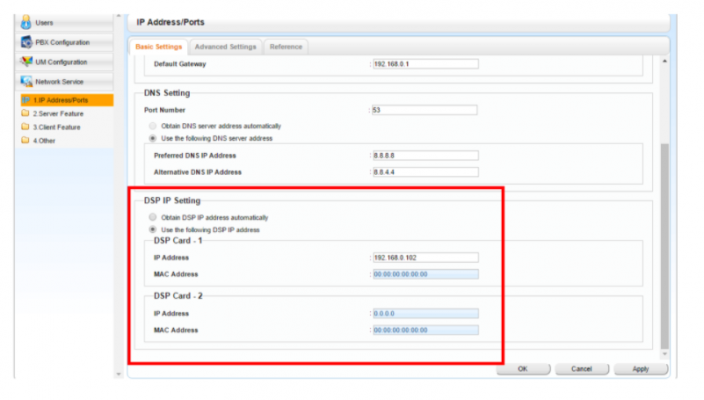Click the DSP Card 1 IP Address field
This screenshot has width=704, height=400.
pos(425,257)
